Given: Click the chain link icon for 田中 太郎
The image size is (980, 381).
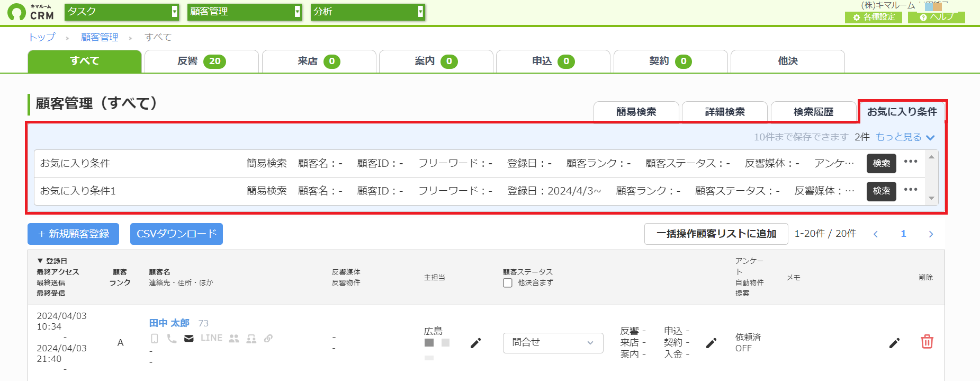Looking at the screenshot, I should [x=268, y=338].
